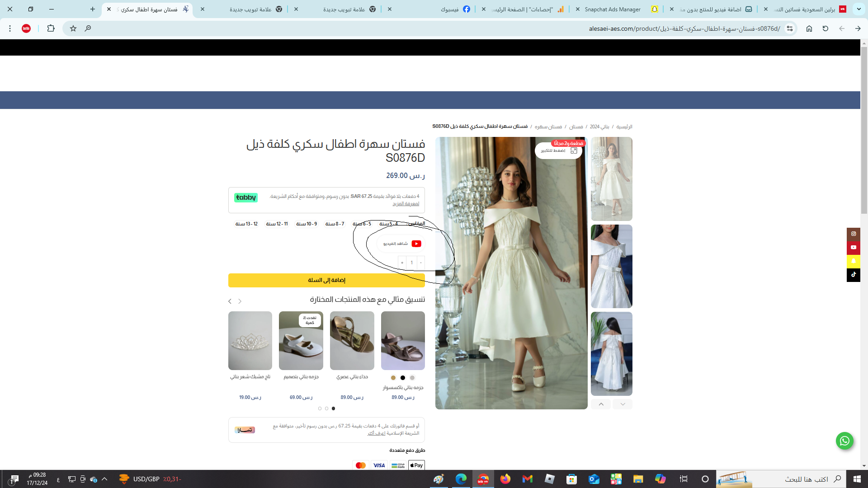
Task: Increase quantity with the plus button
Action: (402, 263)
